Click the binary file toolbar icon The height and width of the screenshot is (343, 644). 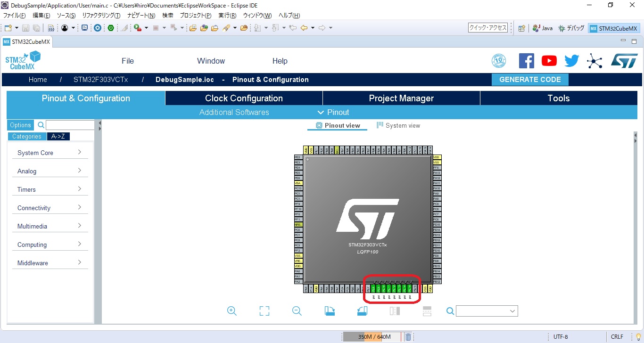pyautogui.click(x=51, y=28)
